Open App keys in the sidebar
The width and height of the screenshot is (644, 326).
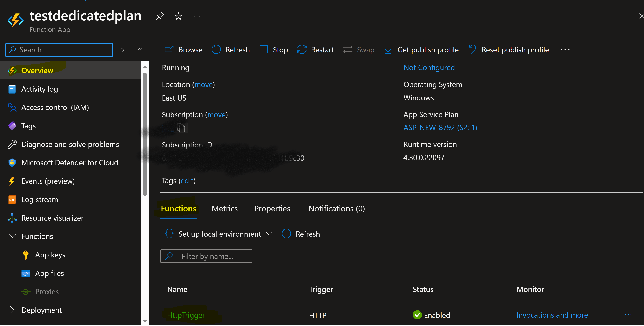click(50, 255)
